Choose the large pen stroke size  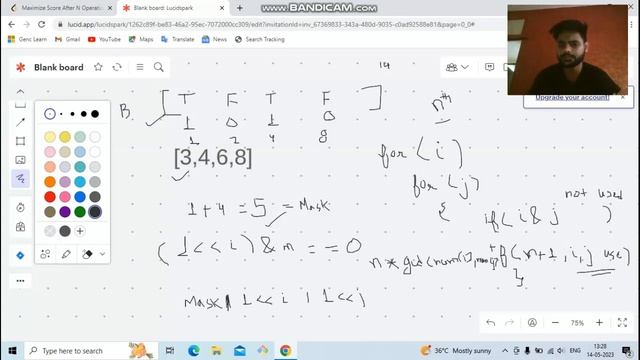click(x=84, y=114)
